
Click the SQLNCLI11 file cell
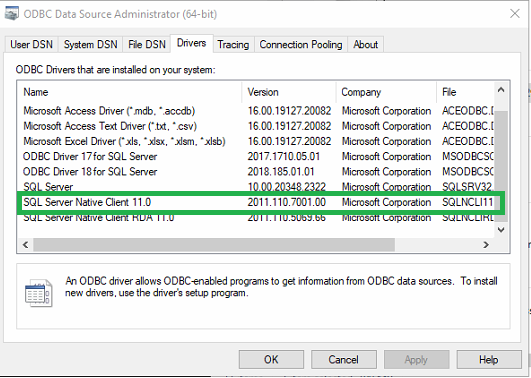click(467, 202)
